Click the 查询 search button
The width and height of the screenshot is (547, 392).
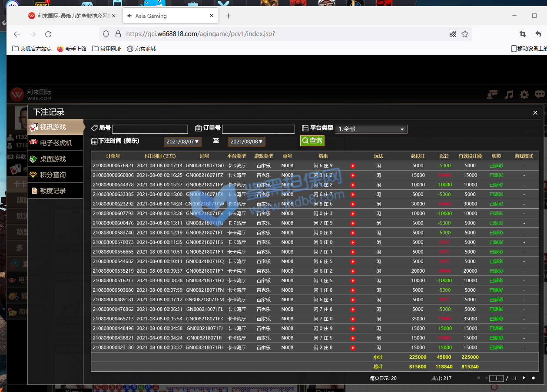click(312, 141)
